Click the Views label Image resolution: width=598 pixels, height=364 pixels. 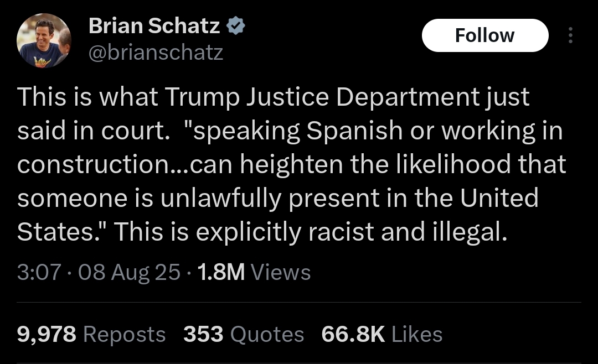tap(281, 272)
